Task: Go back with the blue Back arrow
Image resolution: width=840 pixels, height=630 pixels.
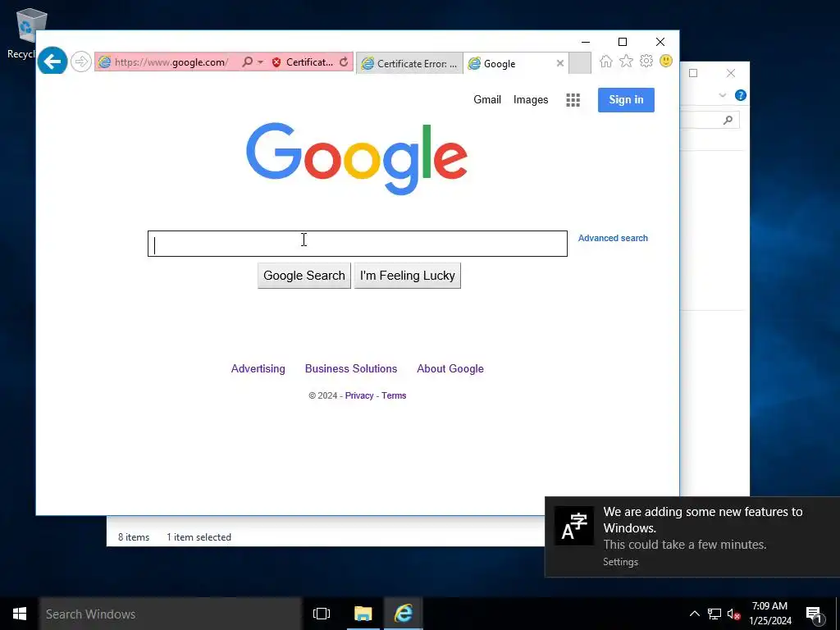Action: (x=52, y=62)
